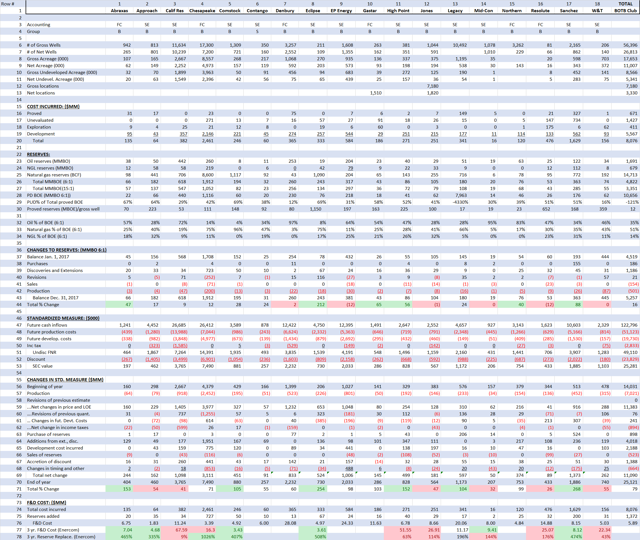Select the Legacy column header
640x540 pixels.
pos(455,11)
